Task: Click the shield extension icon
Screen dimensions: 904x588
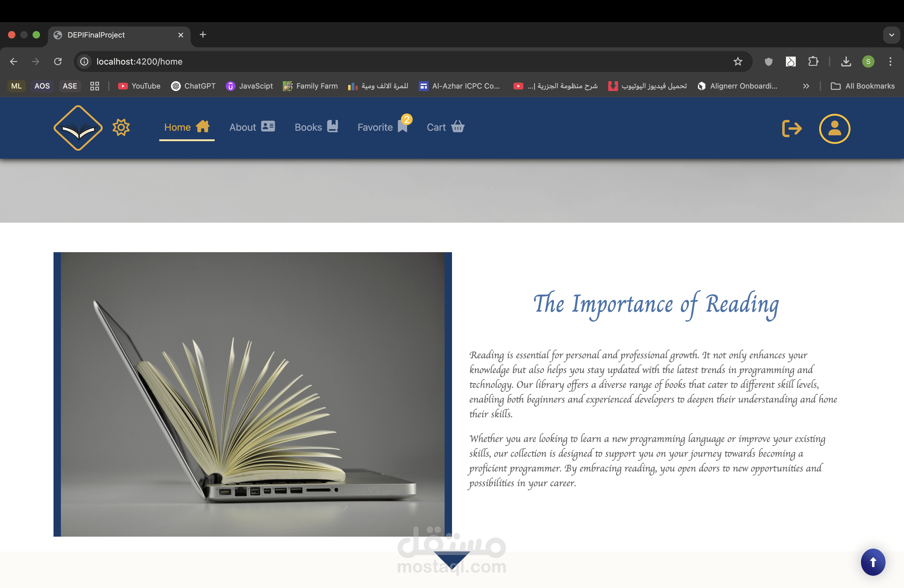Action: tap(768, 62)
